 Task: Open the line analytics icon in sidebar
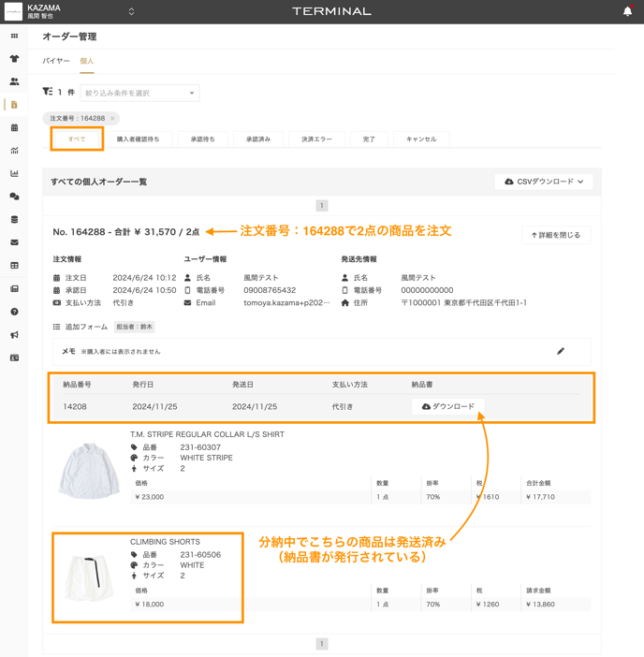pos(14,151)
